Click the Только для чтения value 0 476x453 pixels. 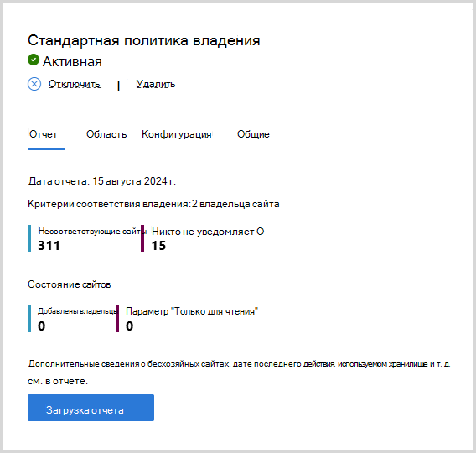130,326
